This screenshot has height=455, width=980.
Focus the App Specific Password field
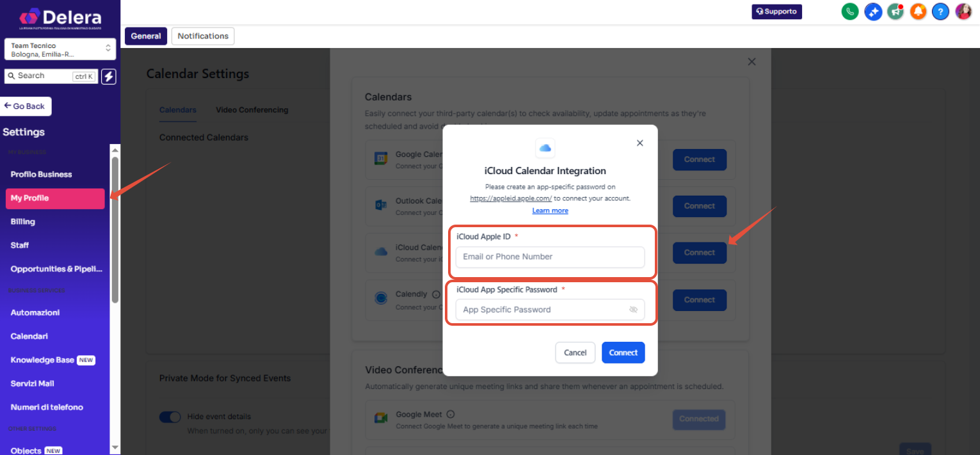click(550, 310)
